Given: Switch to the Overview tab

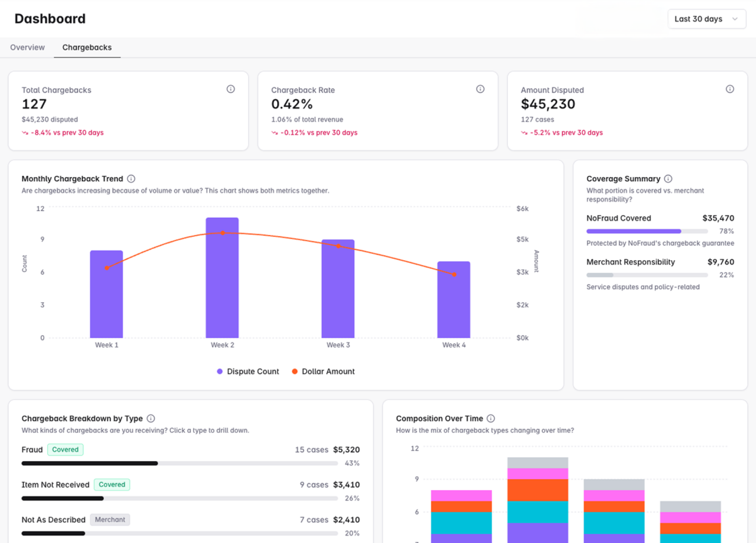Looking at the screenshot, I should pyautogui.click(x=27, y=47).
